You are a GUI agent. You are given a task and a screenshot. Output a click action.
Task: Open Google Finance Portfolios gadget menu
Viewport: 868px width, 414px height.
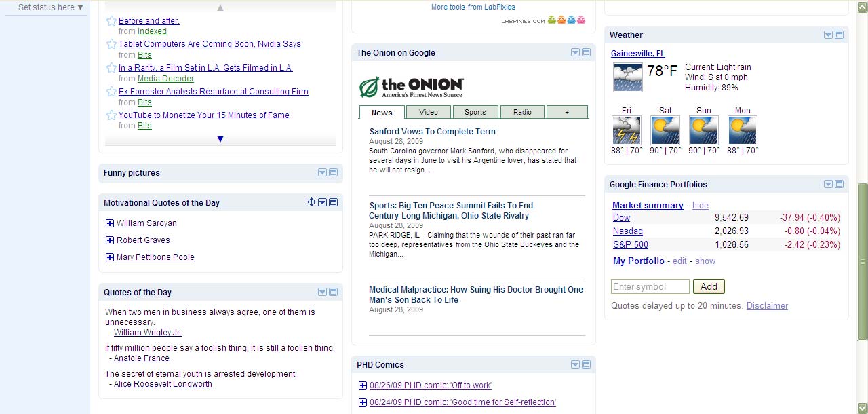coord(829,184)
